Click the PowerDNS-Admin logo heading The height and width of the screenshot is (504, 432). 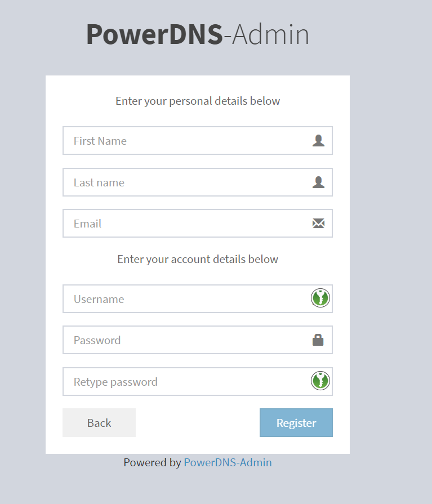pos(198,34)
